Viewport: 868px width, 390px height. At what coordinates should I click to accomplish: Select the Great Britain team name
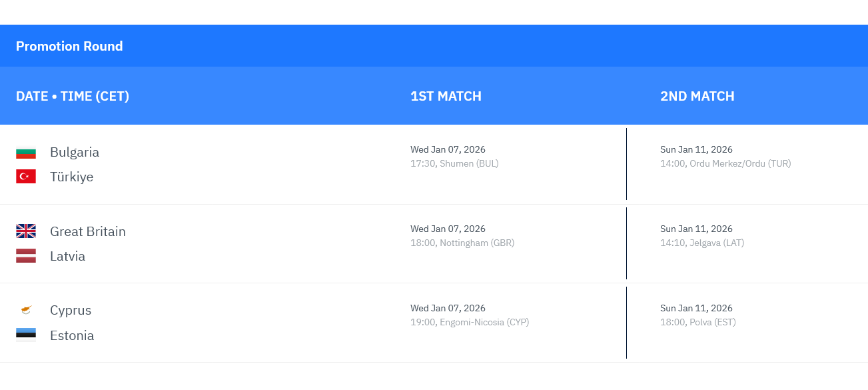[x=87, y=231]
